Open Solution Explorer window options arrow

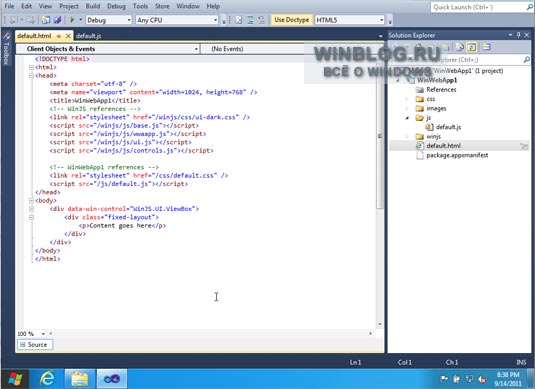[510, 35]
